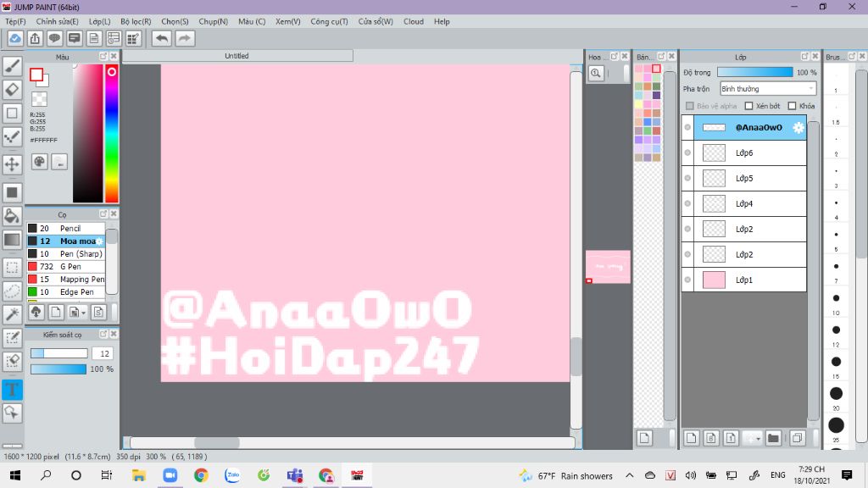Adjust the rainbow hue slider

(111, 133)
